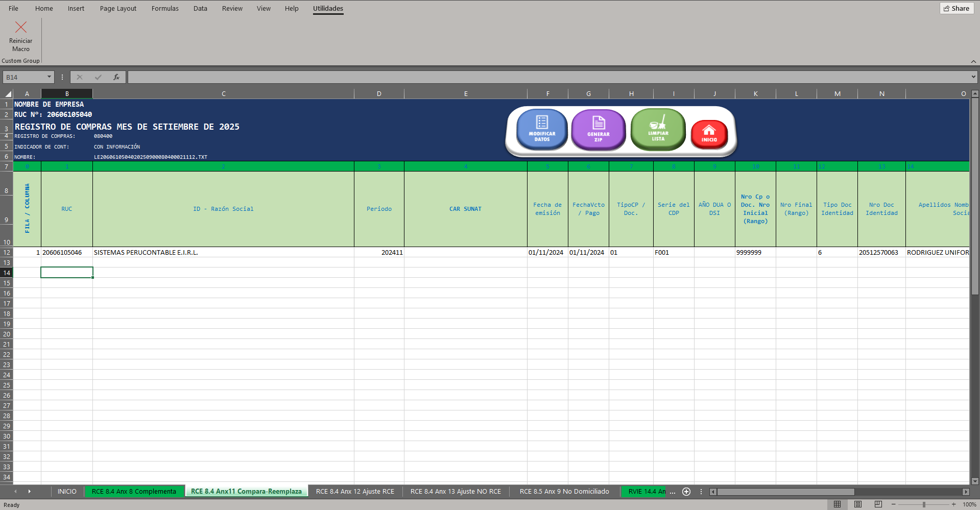The height and width of the screenshot is (510, 980).
Task: Select row 12 header
Action: [7, 252]
